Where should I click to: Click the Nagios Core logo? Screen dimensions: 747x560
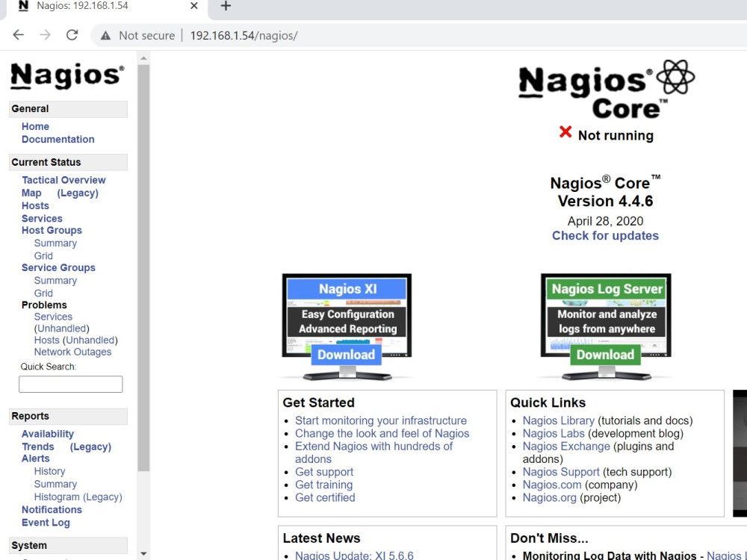(606, 90)
